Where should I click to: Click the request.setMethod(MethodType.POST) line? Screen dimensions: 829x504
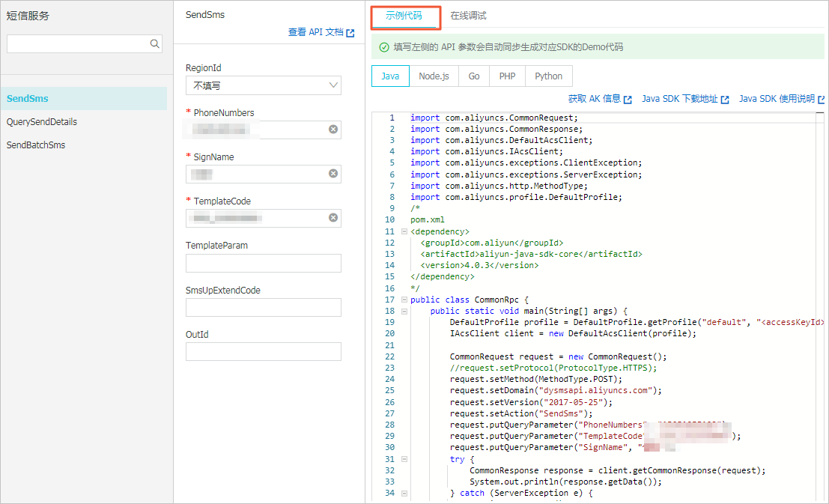coord(536,379)
